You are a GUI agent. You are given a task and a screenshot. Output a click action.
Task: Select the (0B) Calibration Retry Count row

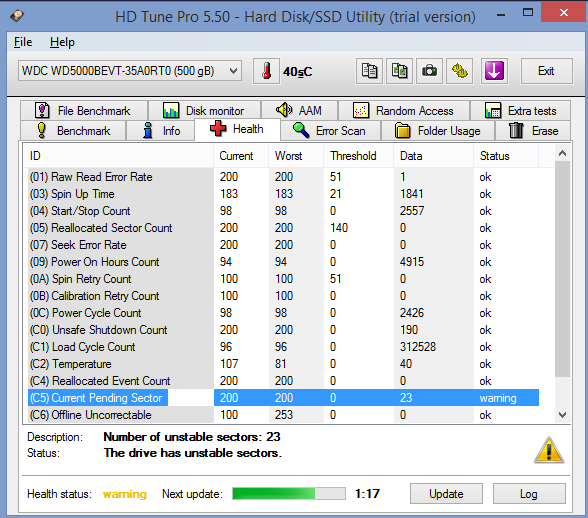[x=284, y=296]
